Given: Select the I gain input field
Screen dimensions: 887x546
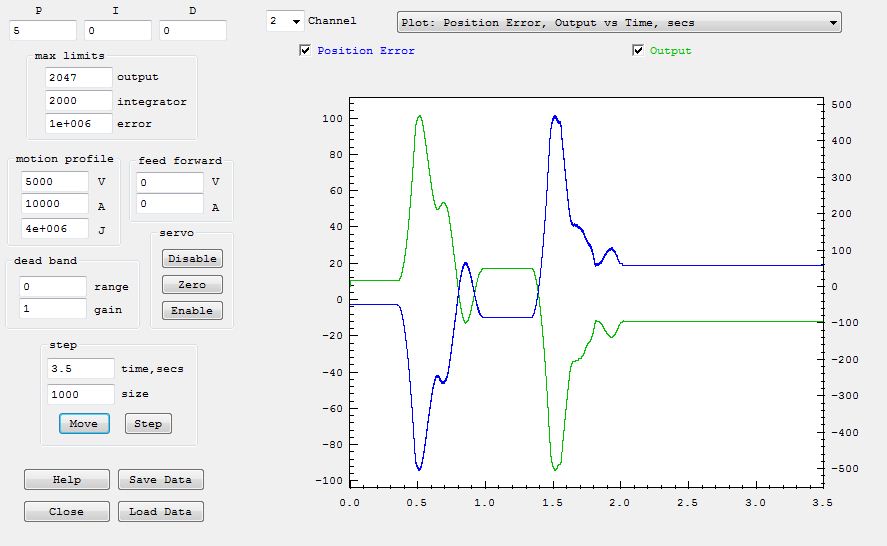Looking at the screenshot, I should (x=117, y=31).
